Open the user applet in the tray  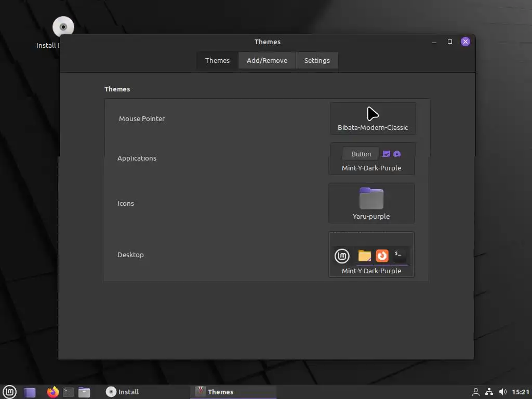pyautogui.click(x=476, y=392)
